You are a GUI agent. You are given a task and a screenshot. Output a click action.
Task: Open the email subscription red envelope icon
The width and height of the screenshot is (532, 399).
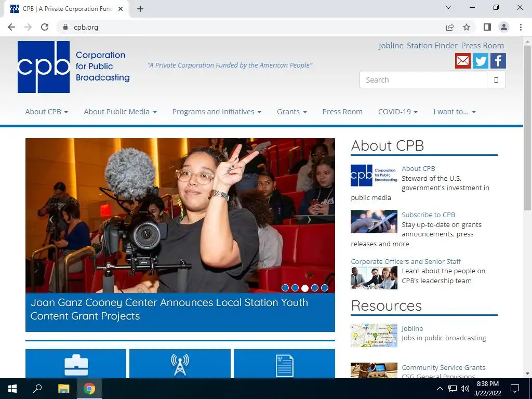[463, 61]
